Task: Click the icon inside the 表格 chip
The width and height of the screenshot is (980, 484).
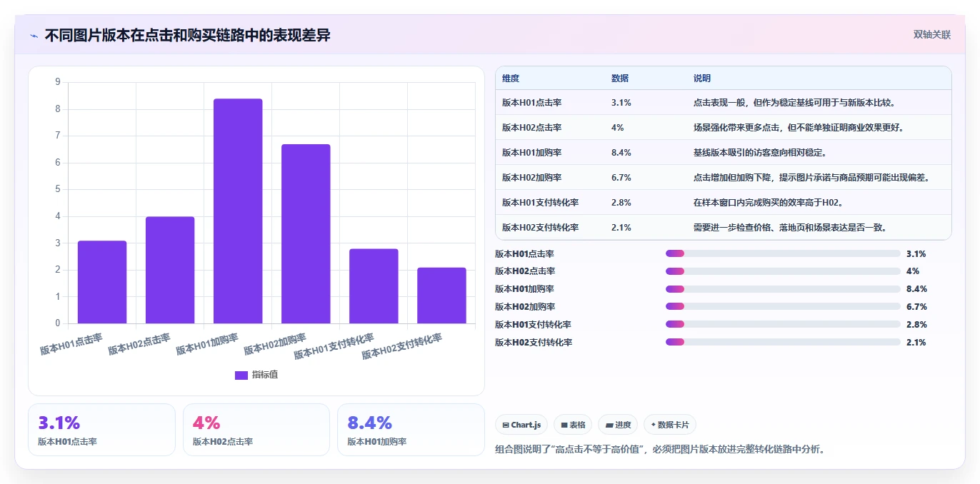Action: click(x=564, y=425)
